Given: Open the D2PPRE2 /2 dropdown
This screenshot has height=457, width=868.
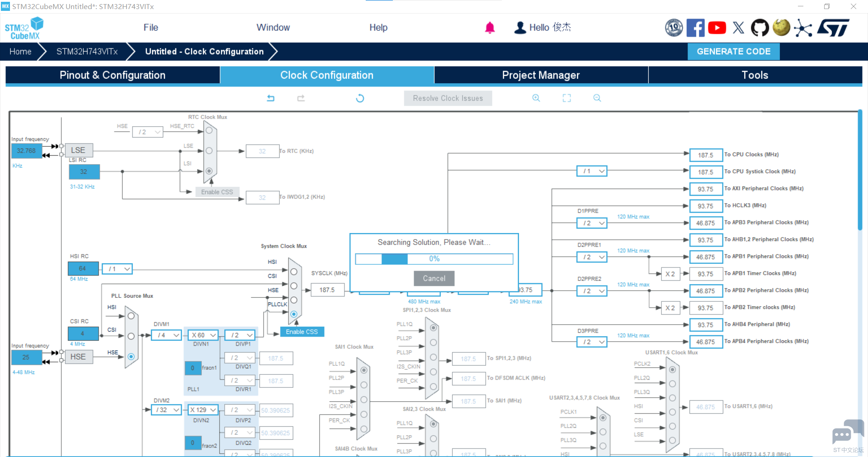Looking at the screenshot, I should tap(592, 291).
